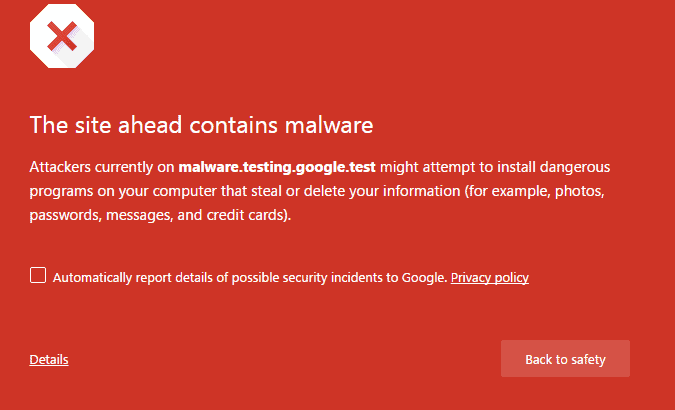
Task: Click the red X inside the warning icon
Action: point(62,37)
